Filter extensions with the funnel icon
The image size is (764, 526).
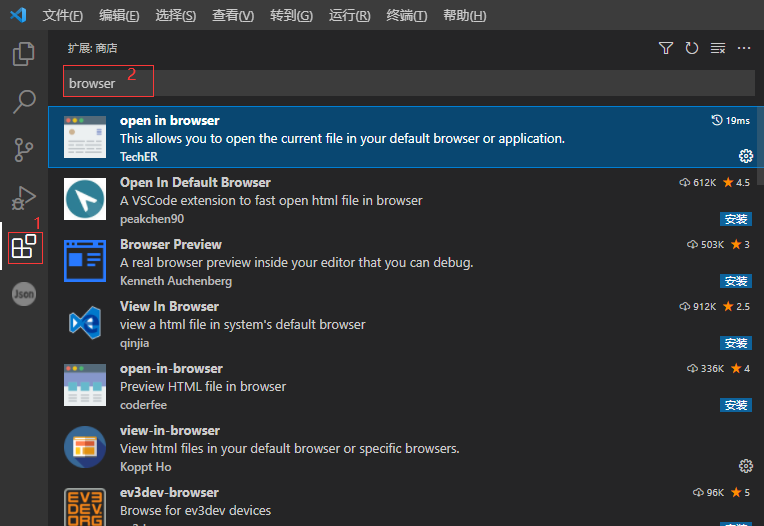coord(666,48)
